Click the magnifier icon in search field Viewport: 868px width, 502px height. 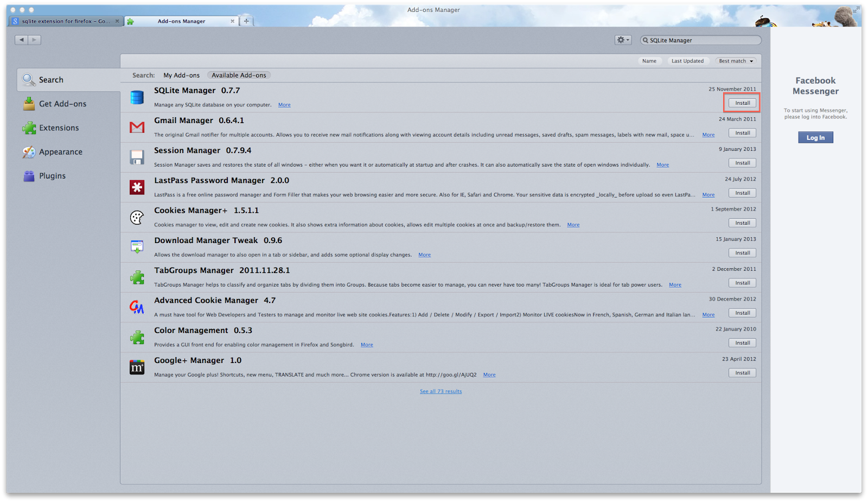(646, 40)
